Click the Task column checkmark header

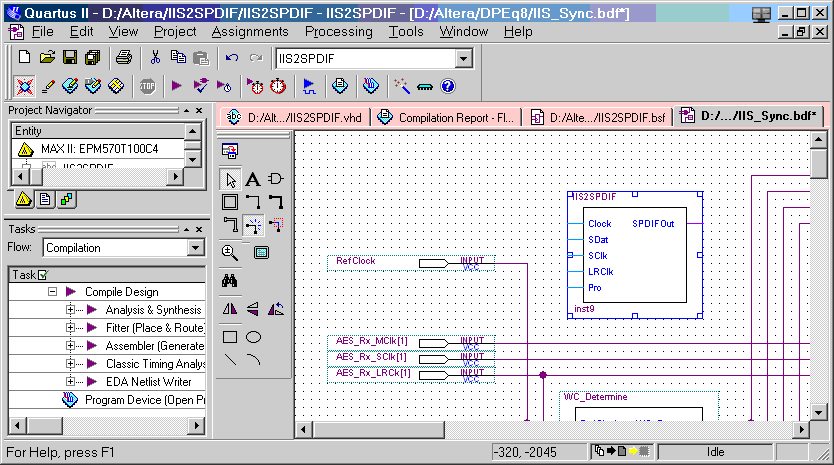pyautogui.click(x=43, y=275)
